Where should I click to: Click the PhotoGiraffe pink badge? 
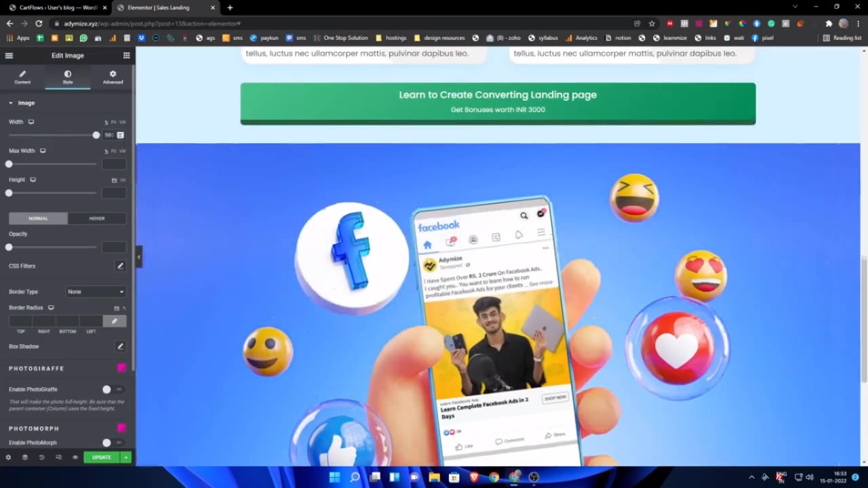(x=122, y=368)
